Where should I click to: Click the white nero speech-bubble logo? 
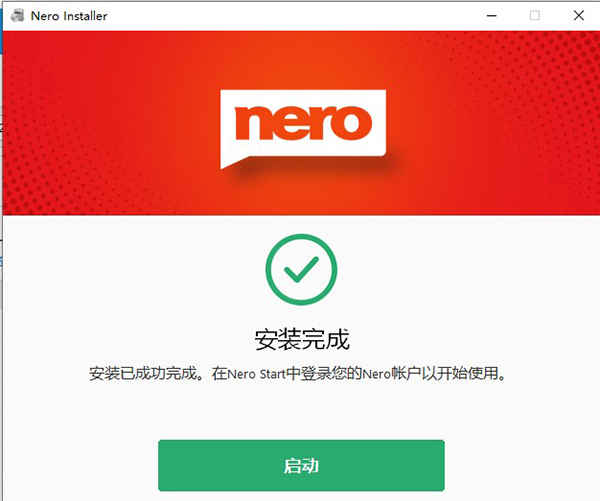pyautogui.click(x=303, y=128)
